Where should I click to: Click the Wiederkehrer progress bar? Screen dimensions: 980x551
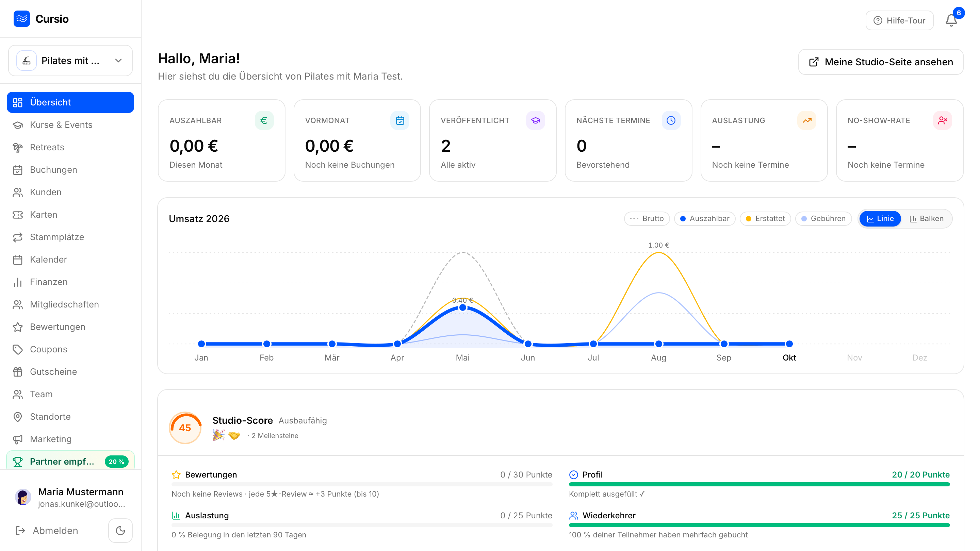tap(759, 525)
